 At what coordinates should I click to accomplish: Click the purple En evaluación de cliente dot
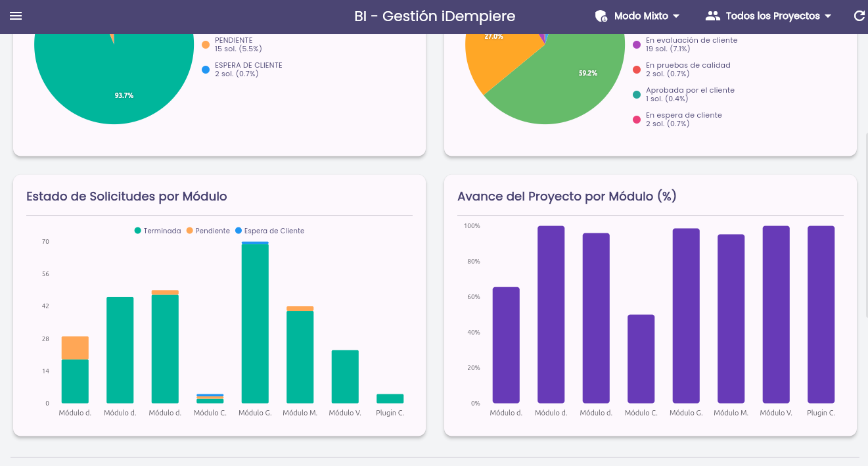point(637,45)
